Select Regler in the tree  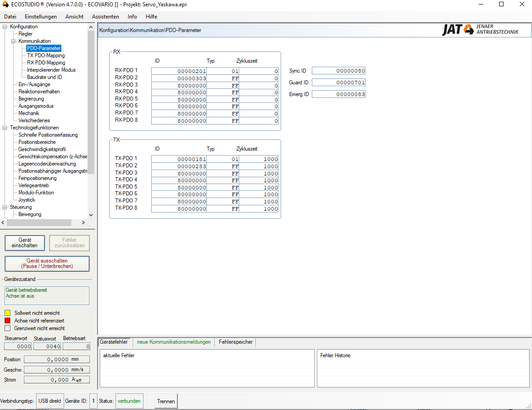[x=25, y=34]
